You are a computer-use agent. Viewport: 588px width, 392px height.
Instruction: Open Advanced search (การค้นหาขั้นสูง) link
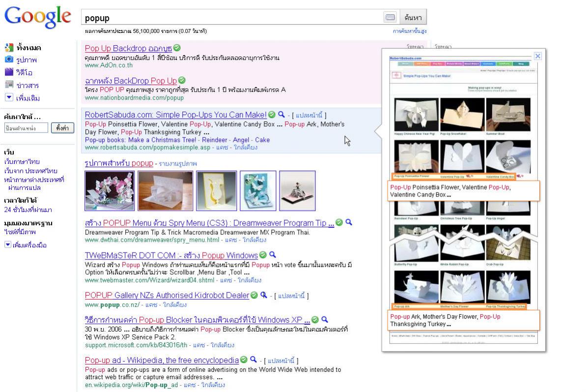coord(410,31)
